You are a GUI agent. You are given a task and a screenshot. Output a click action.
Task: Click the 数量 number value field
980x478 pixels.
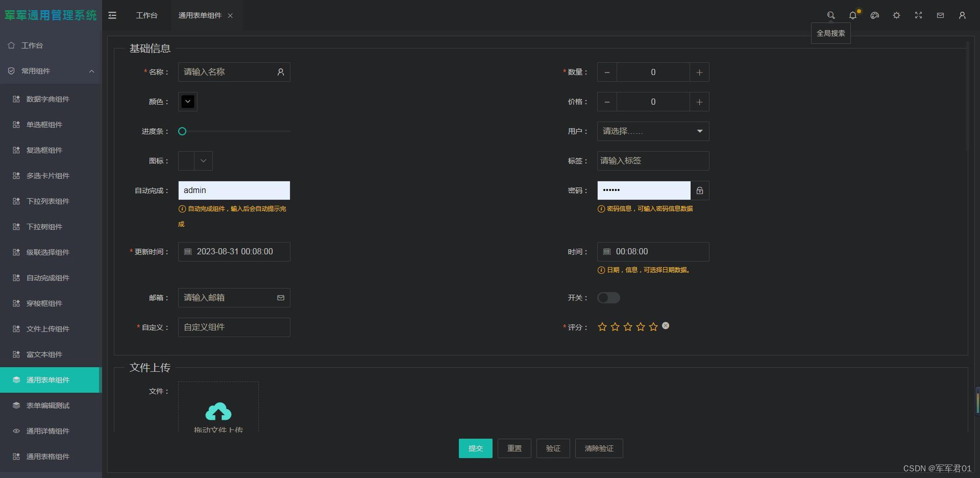click(x=653, y=73)
